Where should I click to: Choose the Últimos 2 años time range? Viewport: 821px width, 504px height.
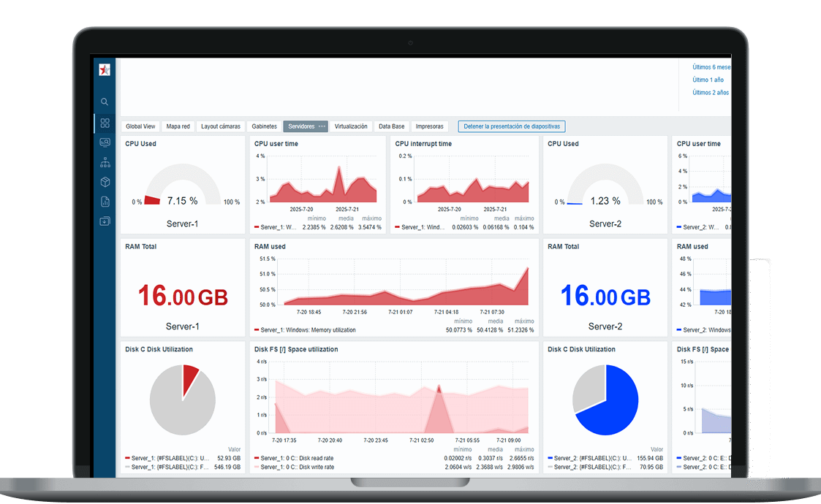coord(711,92)
